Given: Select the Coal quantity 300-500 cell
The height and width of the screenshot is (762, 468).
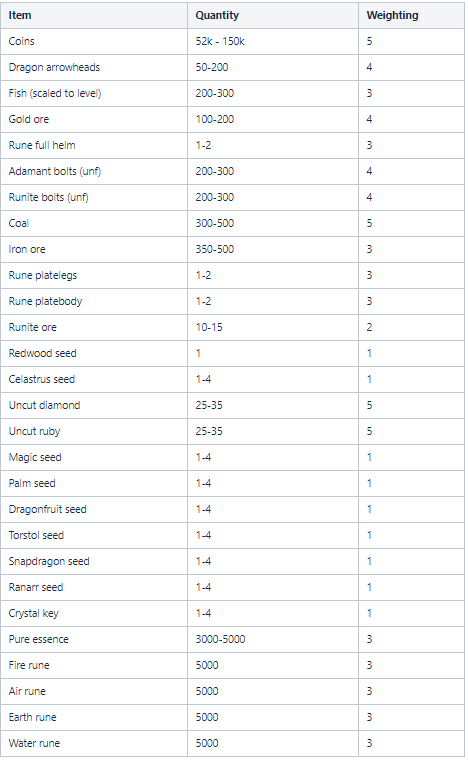Looking at the screenshot, I should click(x=273, y=224).
